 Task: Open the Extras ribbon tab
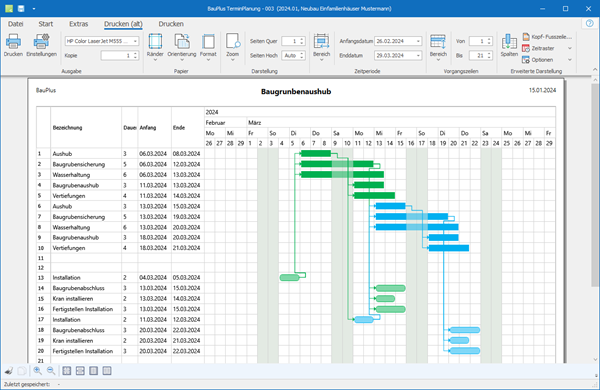[x=78, y=24]
